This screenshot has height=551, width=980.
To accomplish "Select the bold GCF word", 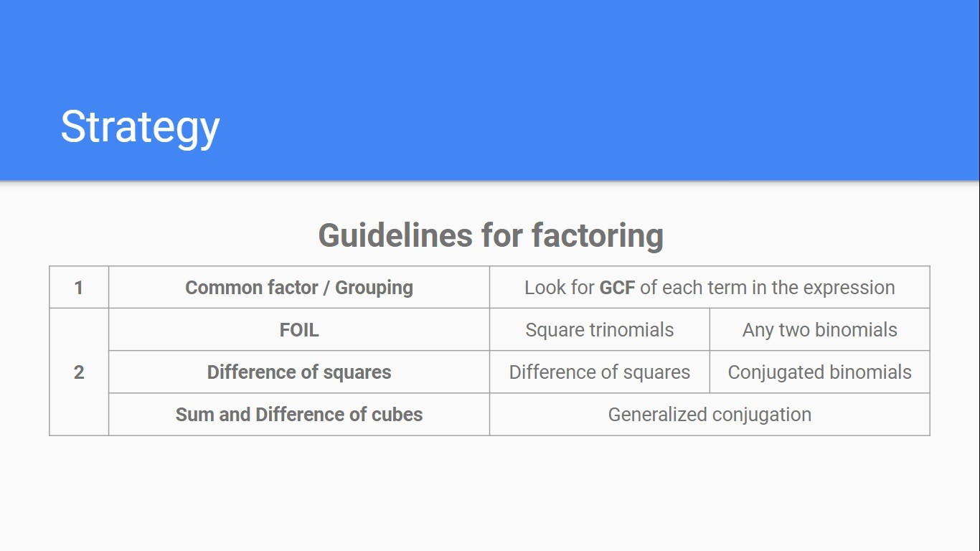I will click(x=618, y=288).
